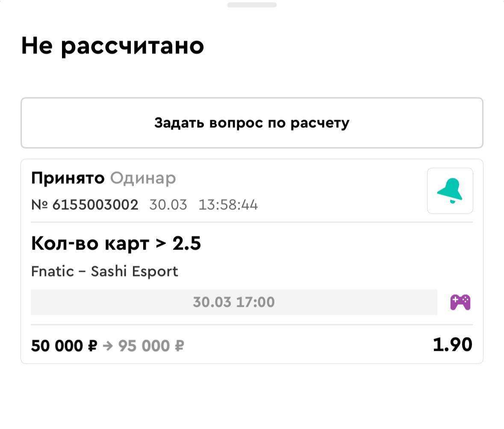The height and width of the screenshot is (429, 504).
Task: Click the purple gamepad esports icon
Action: pos(460,302)
